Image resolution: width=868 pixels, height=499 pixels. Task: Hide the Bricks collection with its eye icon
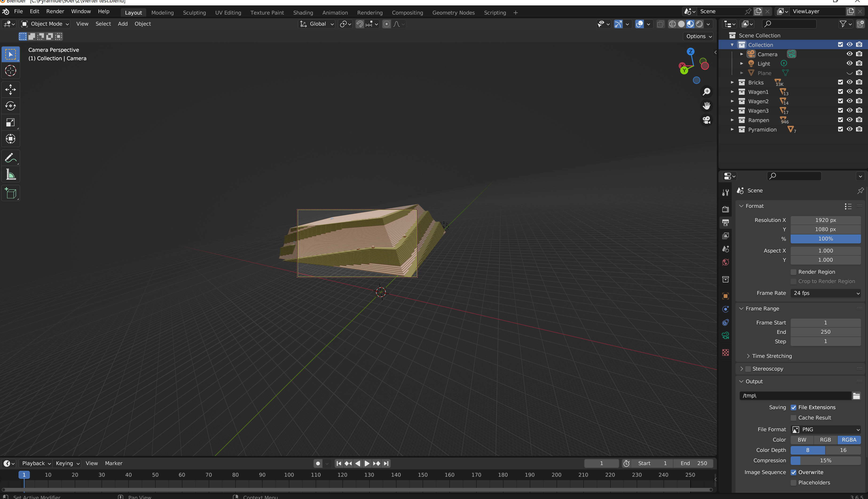849,82
